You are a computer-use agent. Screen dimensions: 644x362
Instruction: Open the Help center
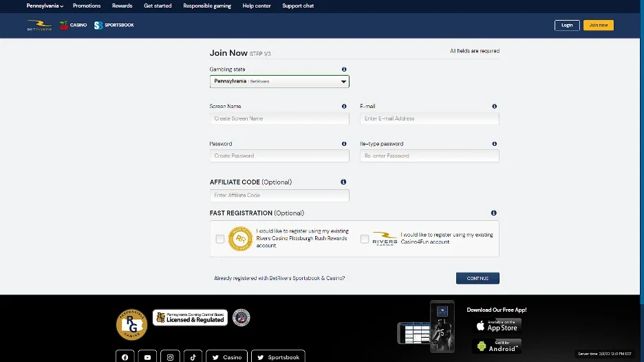tap(257, 6)
